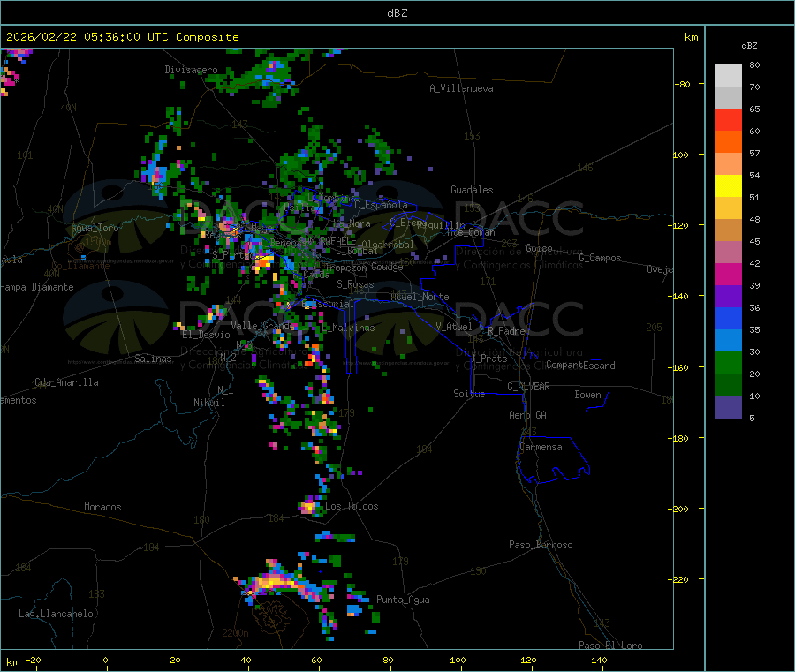Select the G_Campos location label

click(x=600, y=258)
